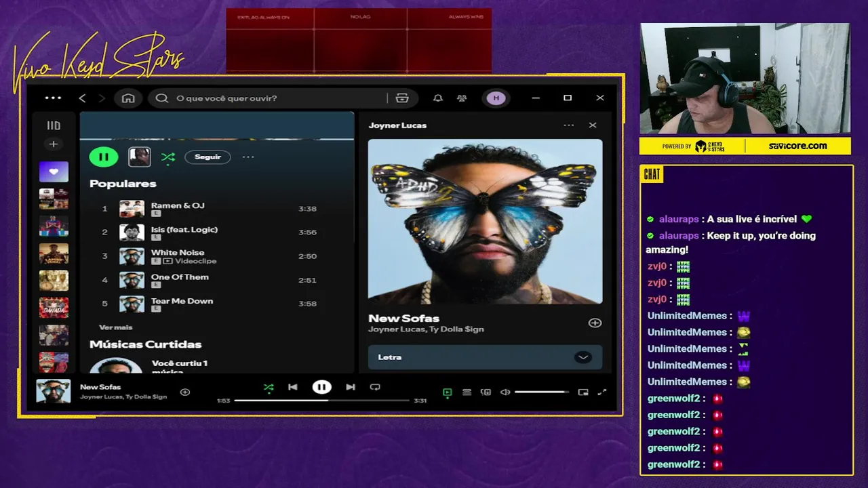Screen dimensions: 868x488
Task: Toggle shuffle beside the Seguir button
Action: [168, 157]
